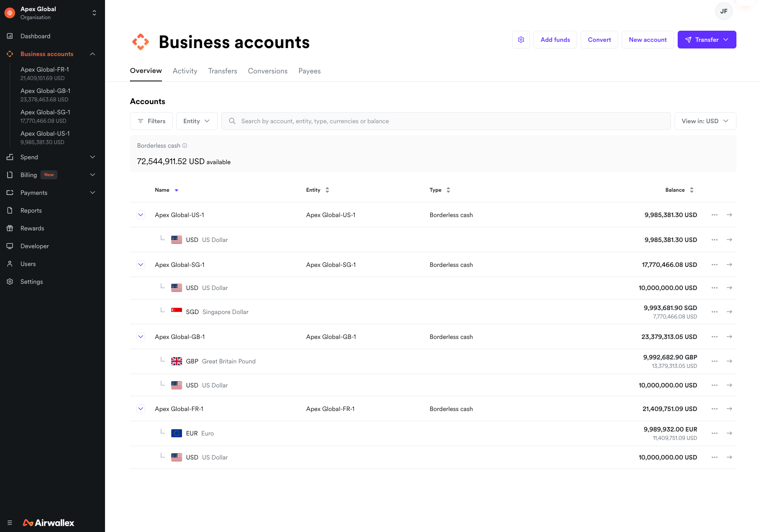Open the SGD Singapore Dollar row arrow
The image size is (760, 532).
[729, 312]
